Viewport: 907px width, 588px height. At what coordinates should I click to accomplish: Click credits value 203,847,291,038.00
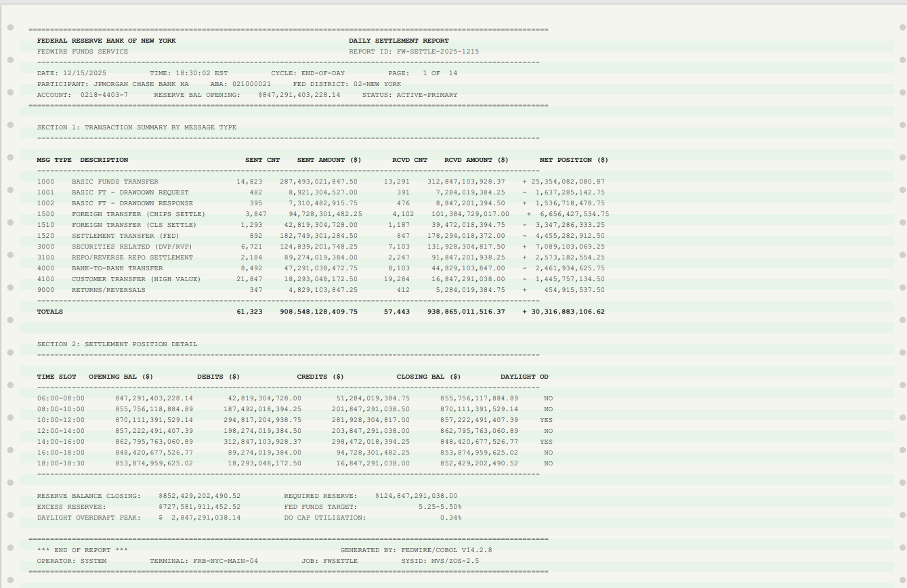pos(371,431)
